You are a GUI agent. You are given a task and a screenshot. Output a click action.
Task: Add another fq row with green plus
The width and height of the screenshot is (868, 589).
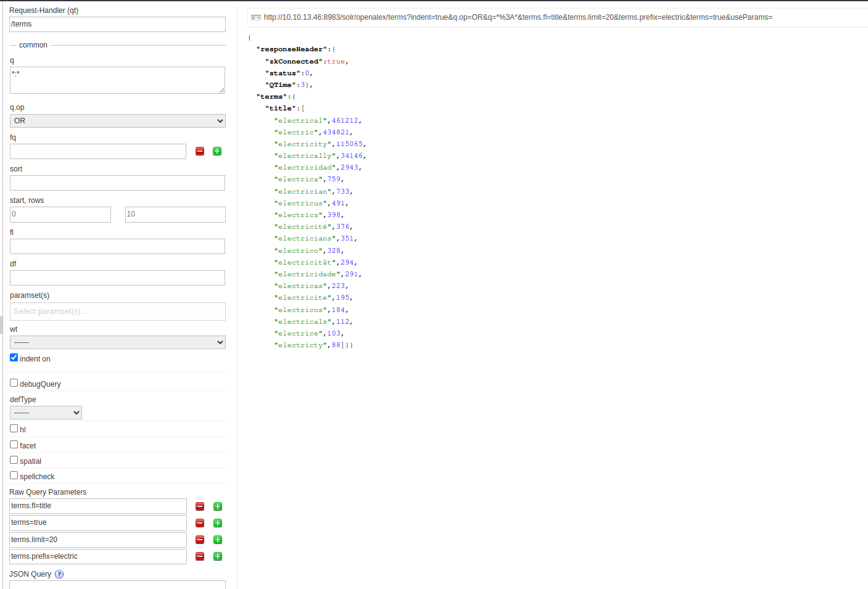click(x=217, y=151)
